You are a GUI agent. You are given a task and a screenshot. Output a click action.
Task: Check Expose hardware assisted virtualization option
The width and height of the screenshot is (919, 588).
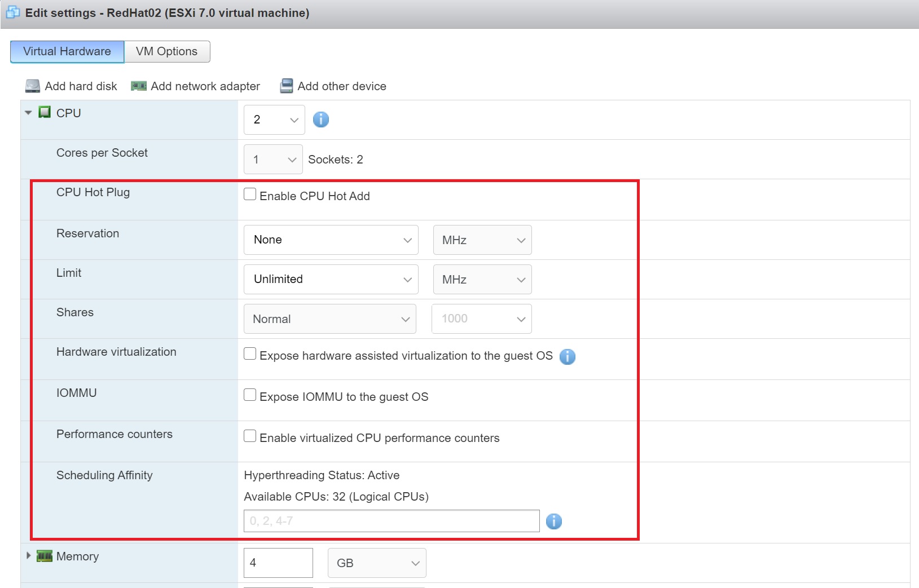tap(250, 354)
